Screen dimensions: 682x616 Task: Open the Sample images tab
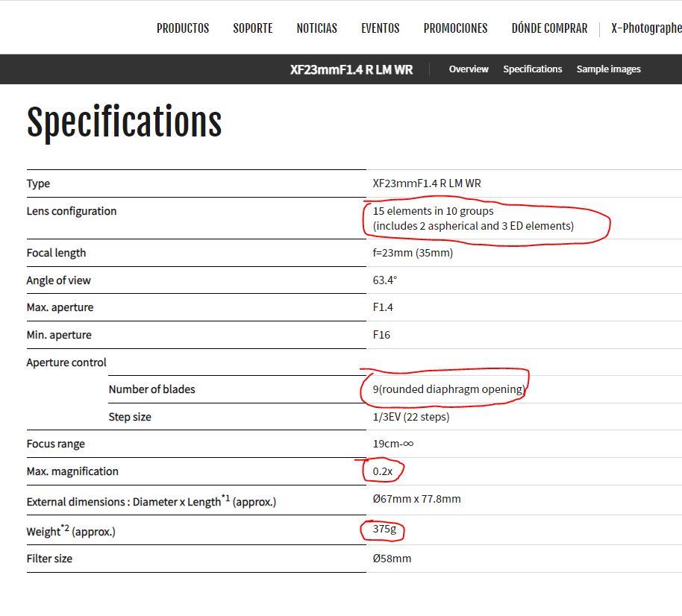(608, 69)
